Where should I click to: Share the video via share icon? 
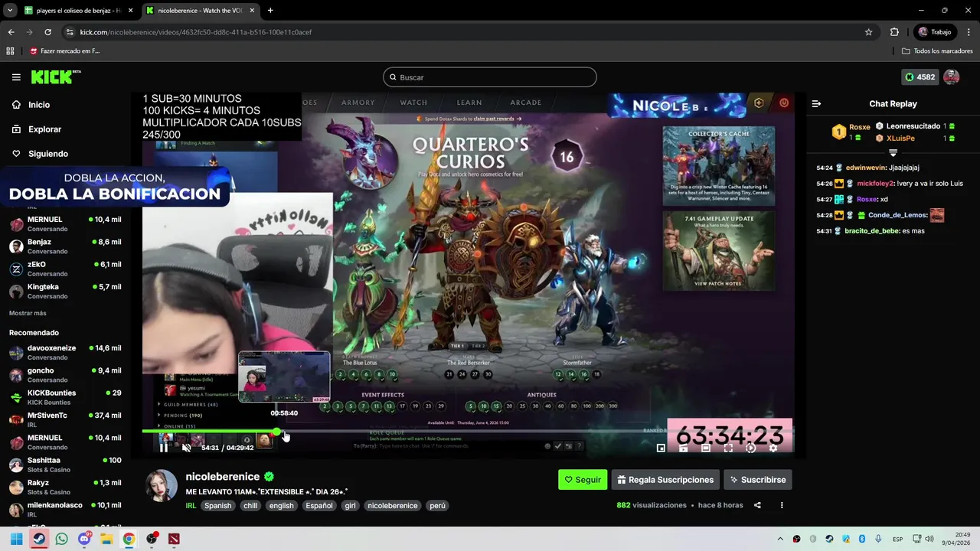click(757, 505)
